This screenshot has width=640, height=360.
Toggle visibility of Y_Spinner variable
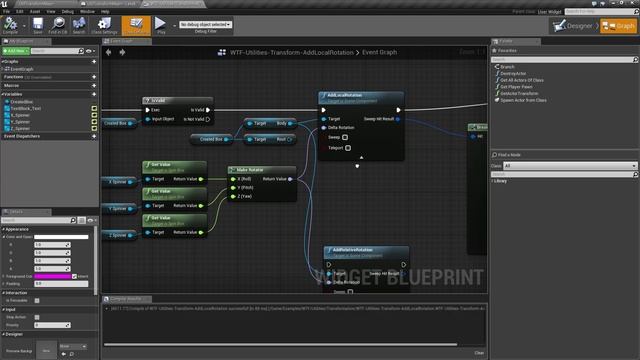[94, 122]
